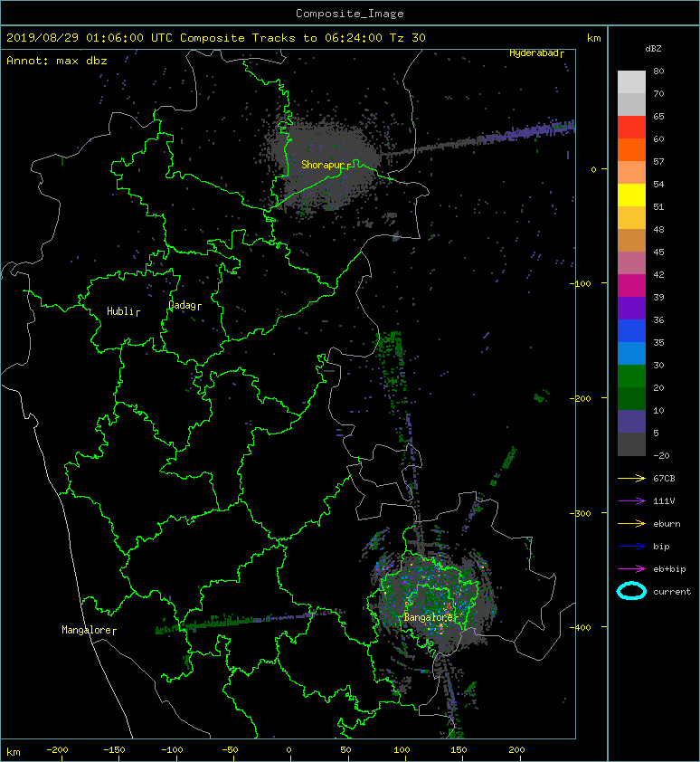Click the '67CB' legend text
Screen dimensions: 700x762
[664, 479]
